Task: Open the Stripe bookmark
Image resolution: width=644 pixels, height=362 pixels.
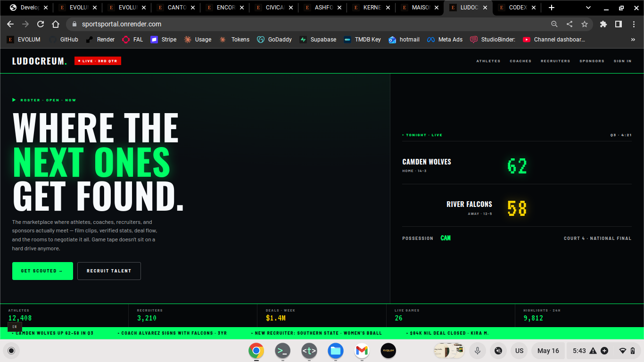Action: (x=164, y=40)
